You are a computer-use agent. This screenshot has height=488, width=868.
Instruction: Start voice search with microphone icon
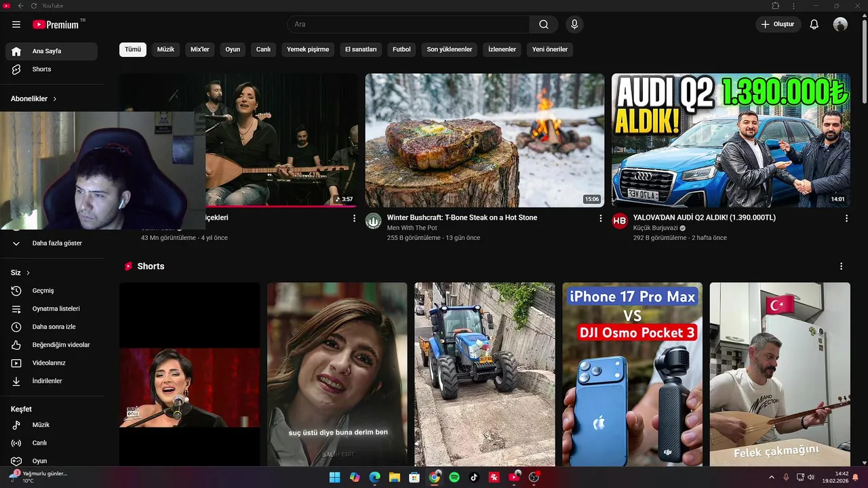574,24
